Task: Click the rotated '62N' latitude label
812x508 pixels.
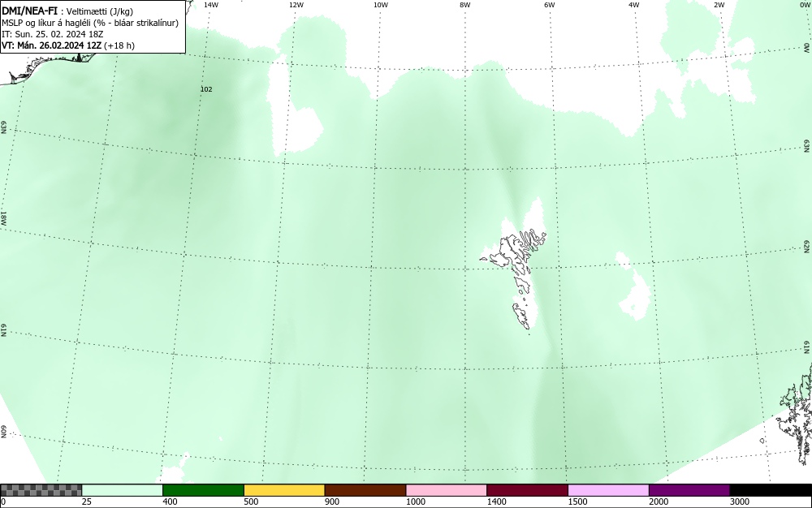Action: tap(807, 247)
